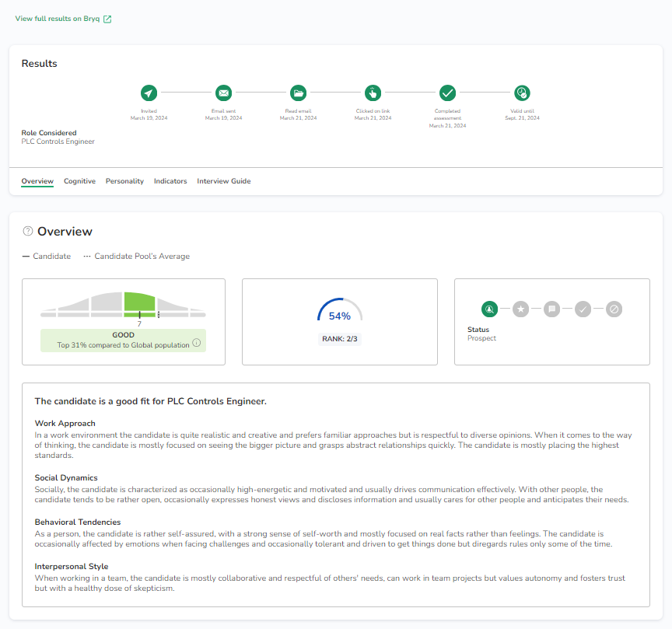Select the rejected (slashed circle) status step
The height and width of the screenshot is (629, 672).
click(614, 309)
